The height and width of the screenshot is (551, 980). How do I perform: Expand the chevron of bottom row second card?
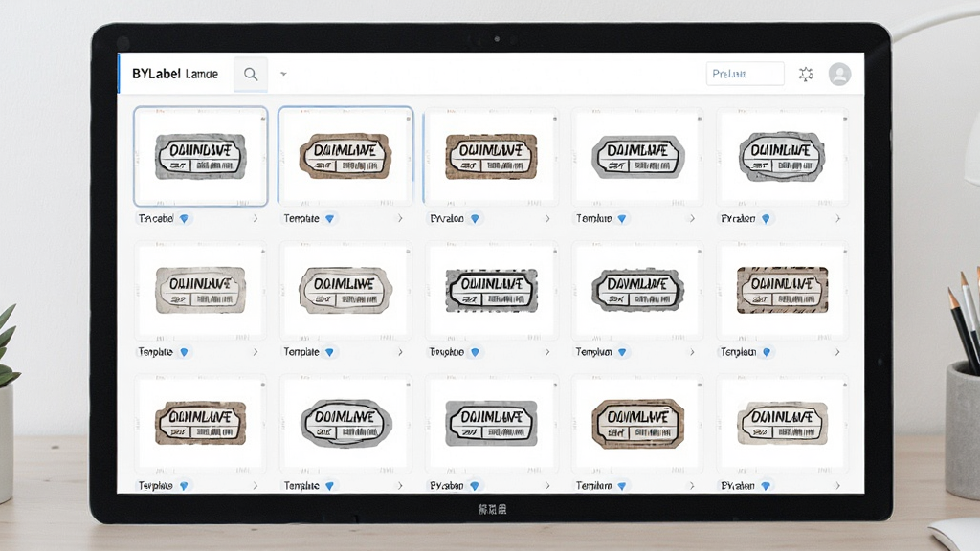[x=400, y=485]
